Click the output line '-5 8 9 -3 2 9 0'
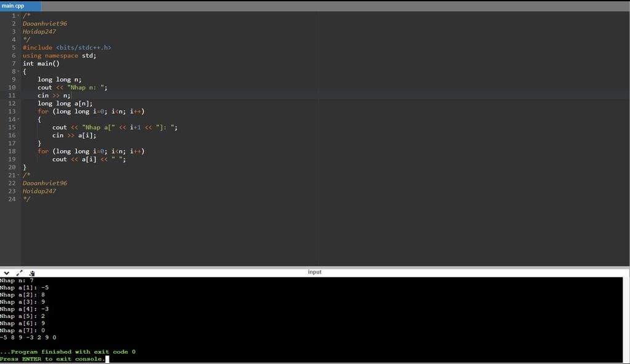 (28, 338)
